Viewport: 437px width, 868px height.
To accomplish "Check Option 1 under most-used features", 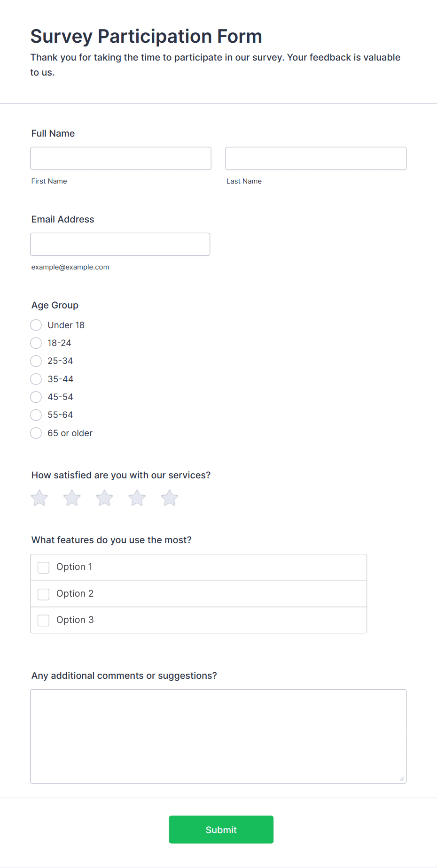I will pos(43,567).
